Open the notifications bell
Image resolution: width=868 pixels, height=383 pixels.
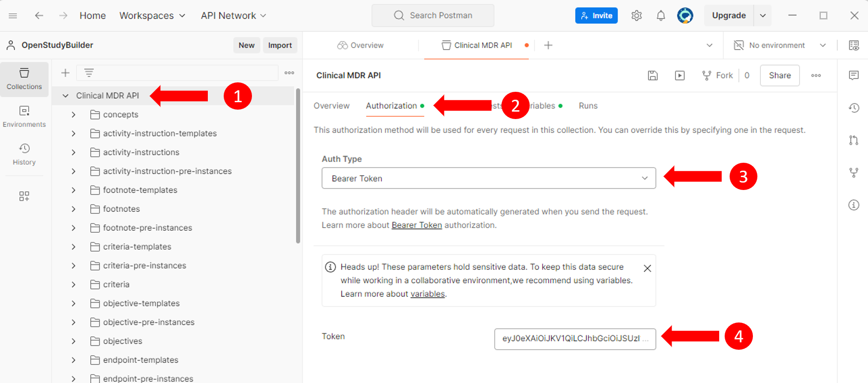pos(661,16)
